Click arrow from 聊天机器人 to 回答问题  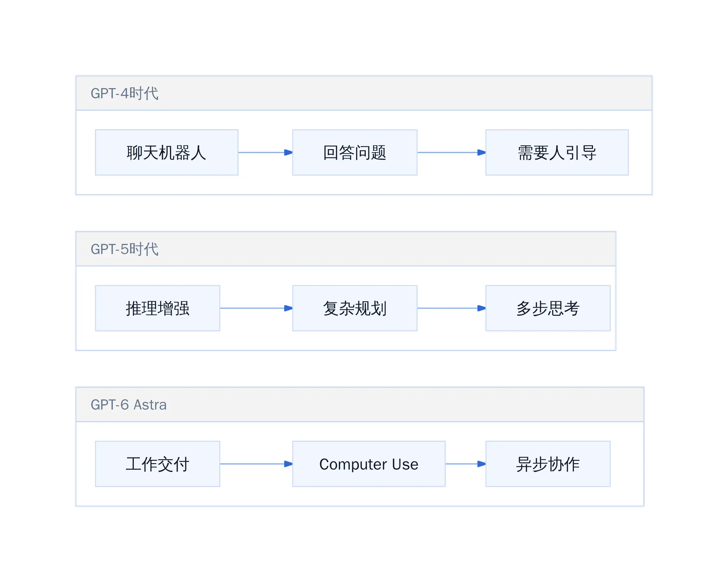[x=265, y=152]
